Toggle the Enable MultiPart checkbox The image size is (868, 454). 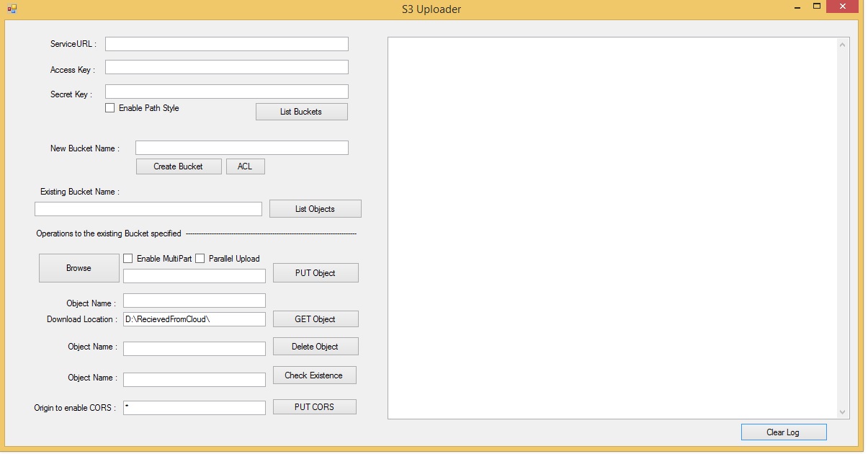tap(128, 259)
